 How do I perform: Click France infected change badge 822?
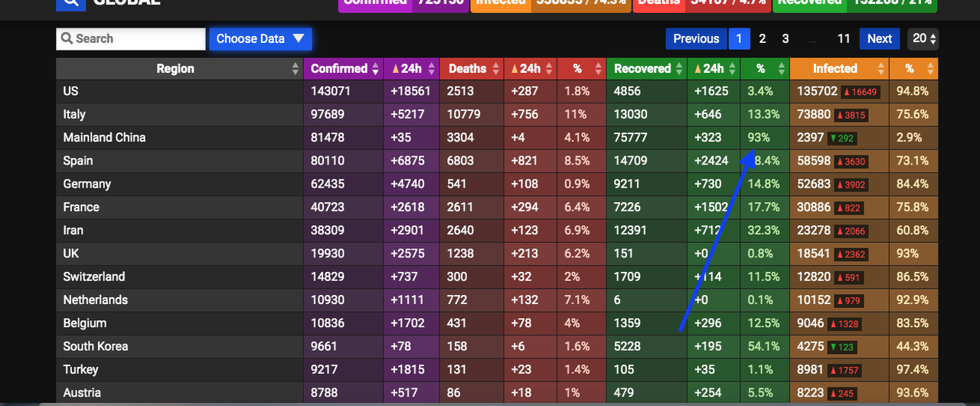pyautogui.click(x=848, y=208)
